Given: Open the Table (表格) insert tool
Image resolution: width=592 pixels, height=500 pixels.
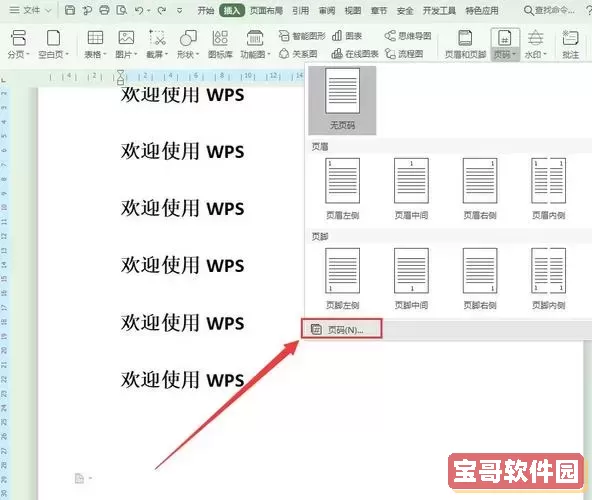Looking at the screenshot, I should [95, 45].
